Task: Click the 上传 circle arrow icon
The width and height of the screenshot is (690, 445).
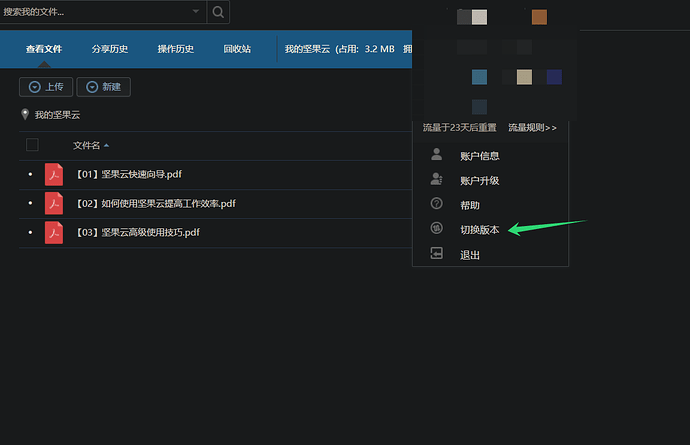Action: click(x=34, y=87)
